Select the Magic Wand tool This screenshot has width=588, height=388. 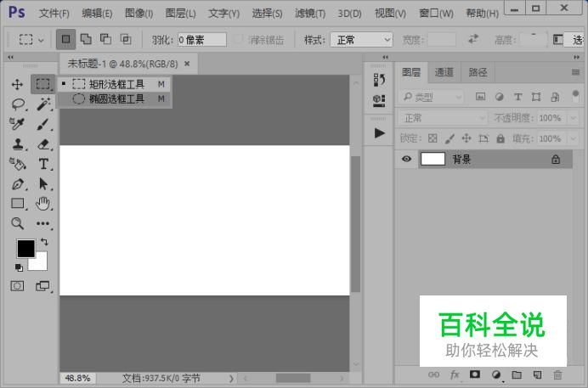(x=43, y=104)
